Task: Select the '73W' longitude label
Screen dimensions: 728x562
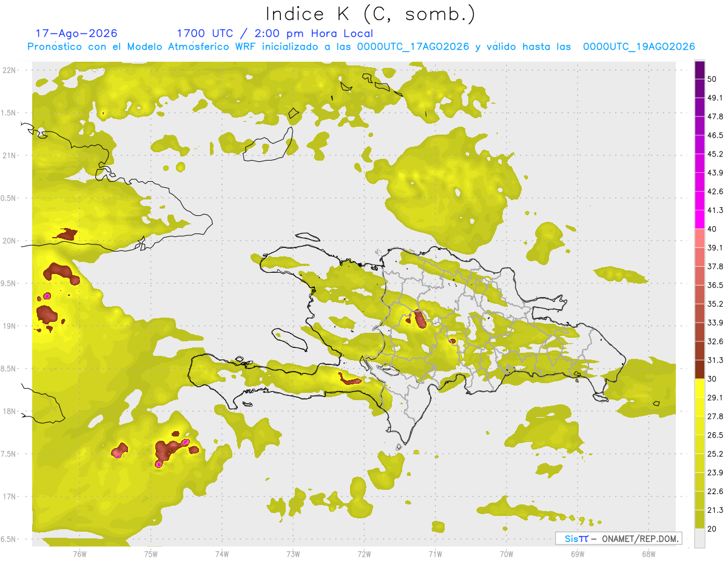Action: click(293, 554)
